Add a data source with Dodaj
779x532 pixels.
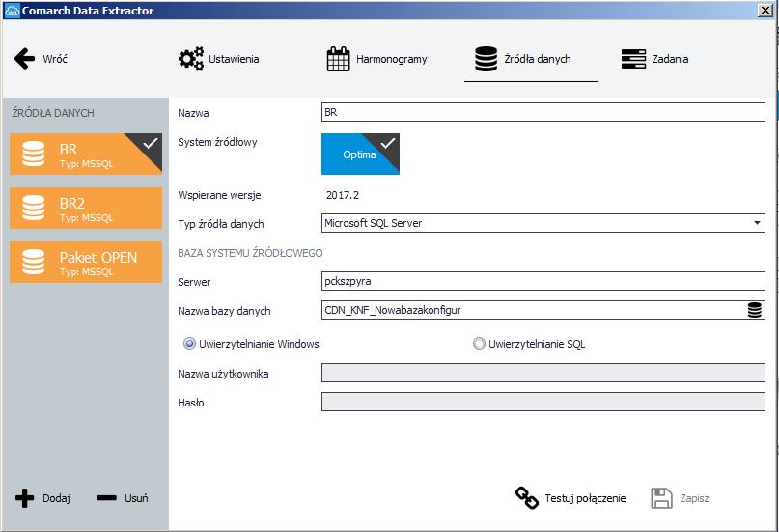coord(56,498)
